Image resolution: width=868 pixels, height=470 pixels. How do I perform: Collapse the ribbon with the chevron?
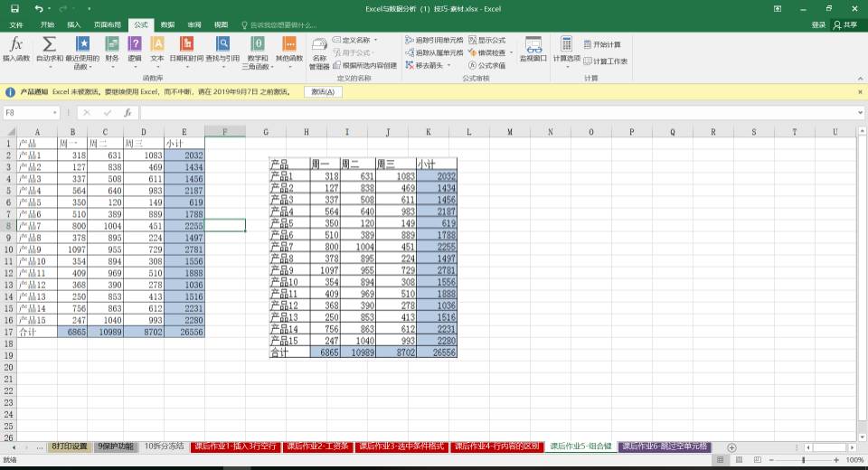[860, 79]
